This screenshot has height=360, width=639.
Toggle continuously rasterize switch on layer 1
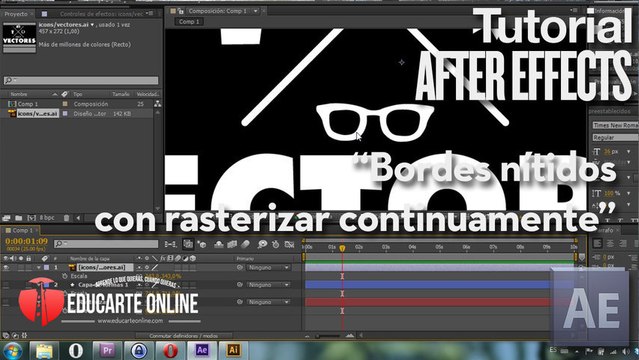click(147, 267)
